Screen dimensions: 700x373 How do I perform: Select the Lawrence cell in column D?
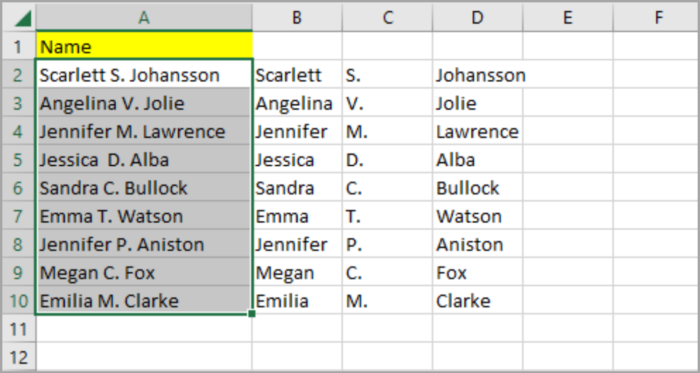(x=477, y=131)
